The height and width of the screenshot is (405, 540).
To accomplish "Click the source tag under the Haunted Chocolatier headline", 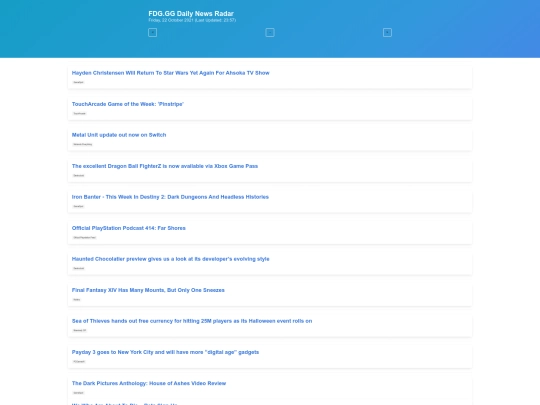I will (79, 268).
